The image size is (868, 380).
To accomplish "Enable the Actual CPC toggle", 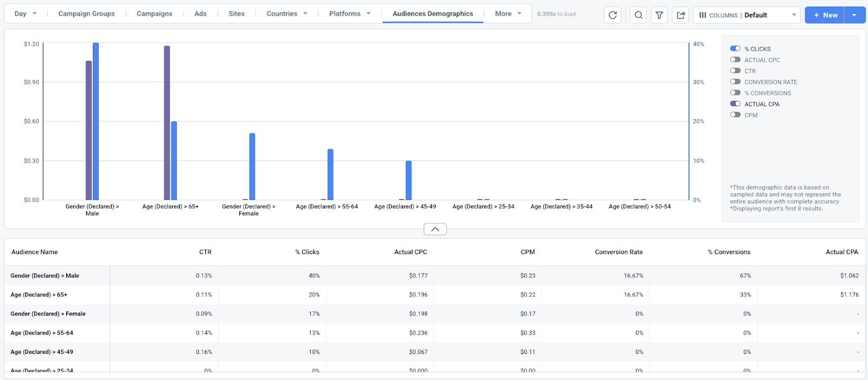I will click(735, 60).
